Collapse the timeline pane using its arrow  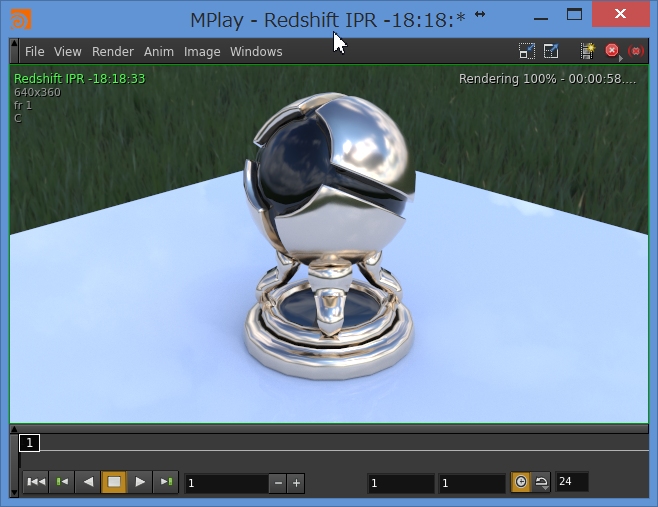click(14, 429)
